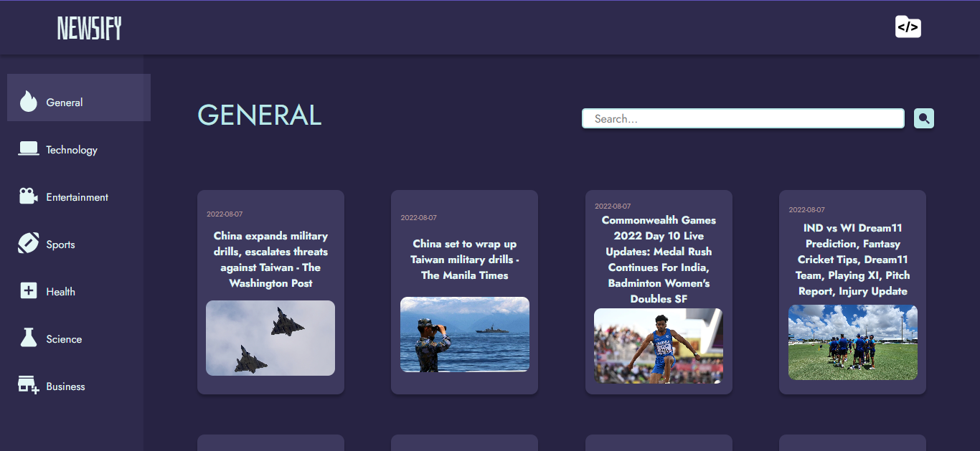Click date 2022-08-07 on Washington Post card
980x451 pixels.
225,214
